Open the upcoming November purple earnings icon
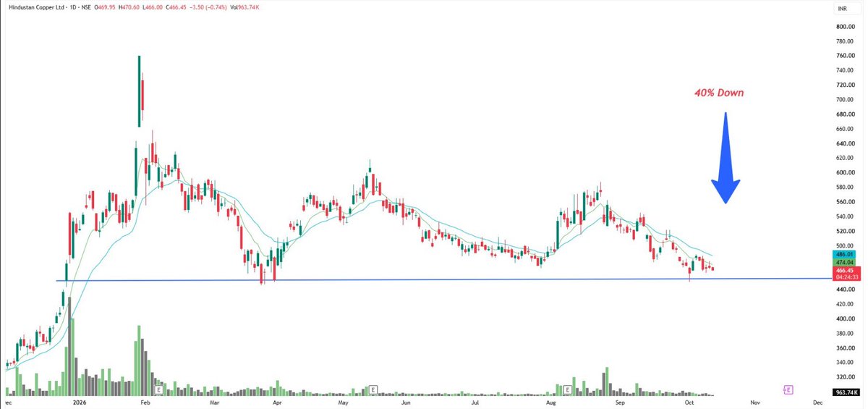This screenshot has height=409, width=868. coord(787,389)
